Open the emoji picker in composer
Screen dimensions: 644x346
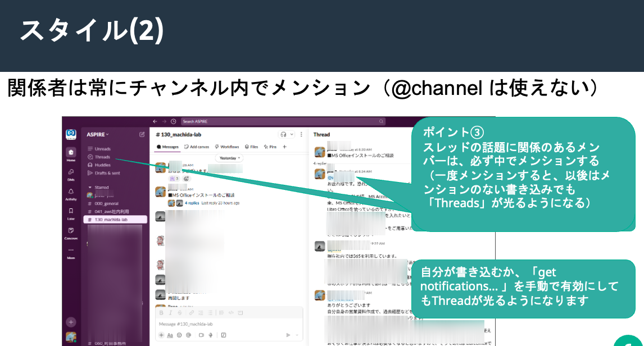pos(179,335)
